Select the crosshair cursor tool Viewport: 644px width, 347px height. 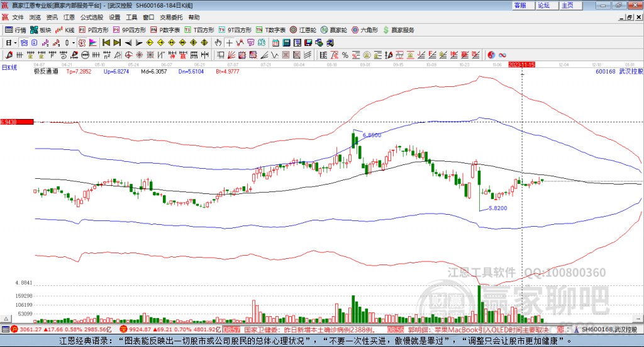pyautogui.click(x=229, y=43)
